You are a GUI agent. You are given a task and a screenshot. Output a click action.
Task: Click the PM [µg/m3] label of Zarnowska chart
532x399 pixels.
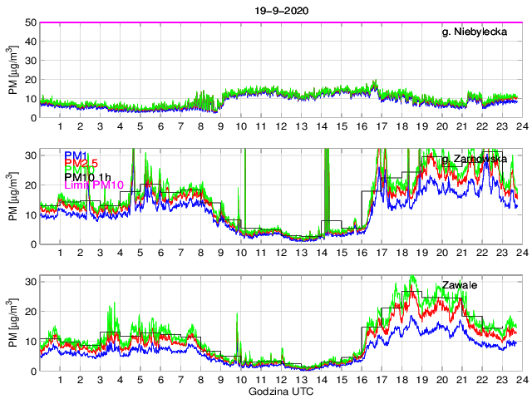click(12, 196)
